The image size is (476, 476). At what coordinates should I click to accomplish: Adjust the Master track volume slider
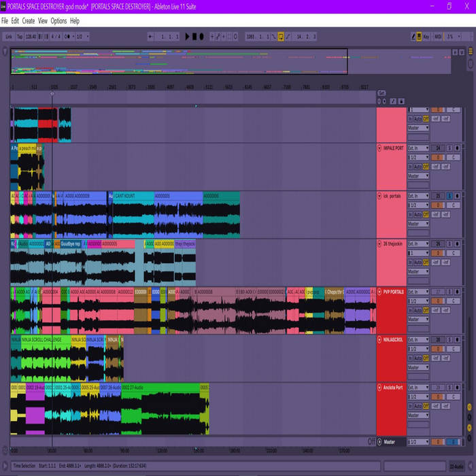point(438,442)
